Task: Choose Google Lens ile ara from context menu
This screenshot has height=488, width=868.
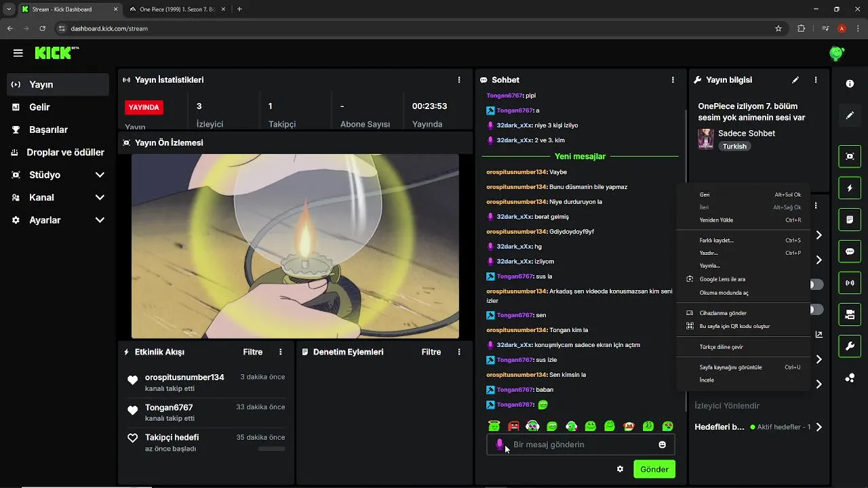Action: 743,279
